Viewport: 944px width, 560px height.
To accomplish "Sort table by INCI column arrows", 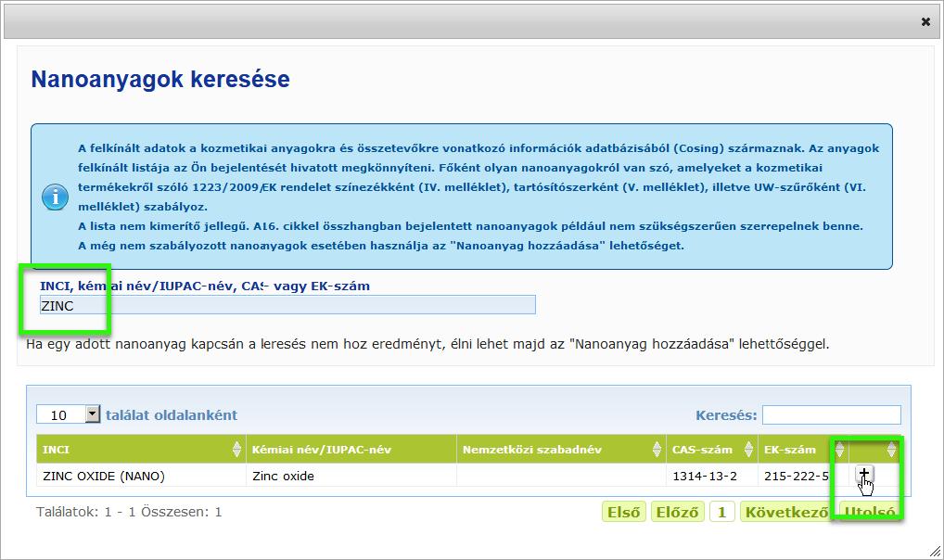I will pyautogui.click(x=236, y=449).
